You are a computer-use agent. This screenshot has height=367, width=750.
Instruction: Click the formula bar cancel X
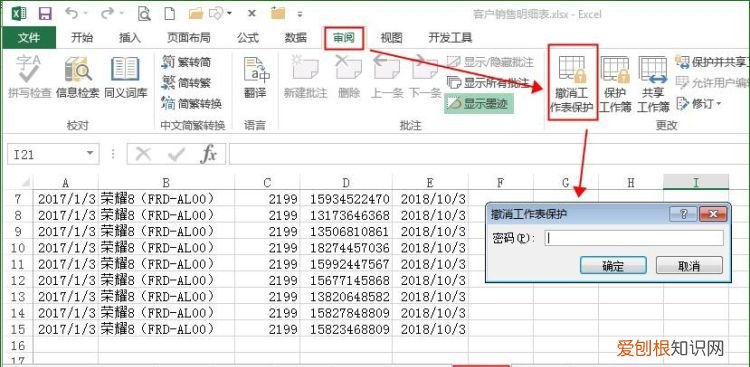[x=143, y=154]
